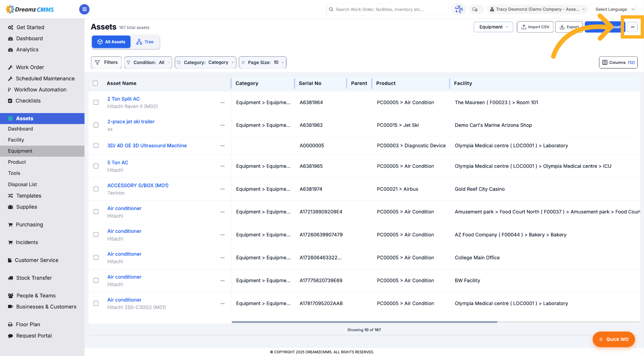Check the box for 2 Ton Split AC

(x=96, y=102)
